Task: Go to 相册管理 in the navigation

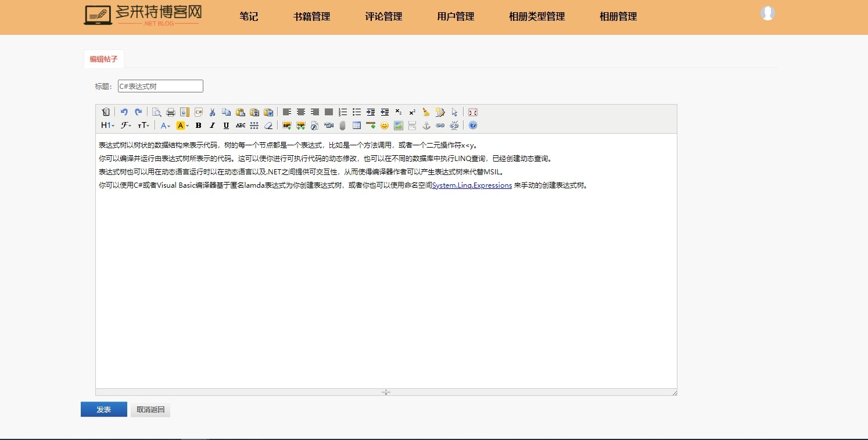Action: pos(618,17)
